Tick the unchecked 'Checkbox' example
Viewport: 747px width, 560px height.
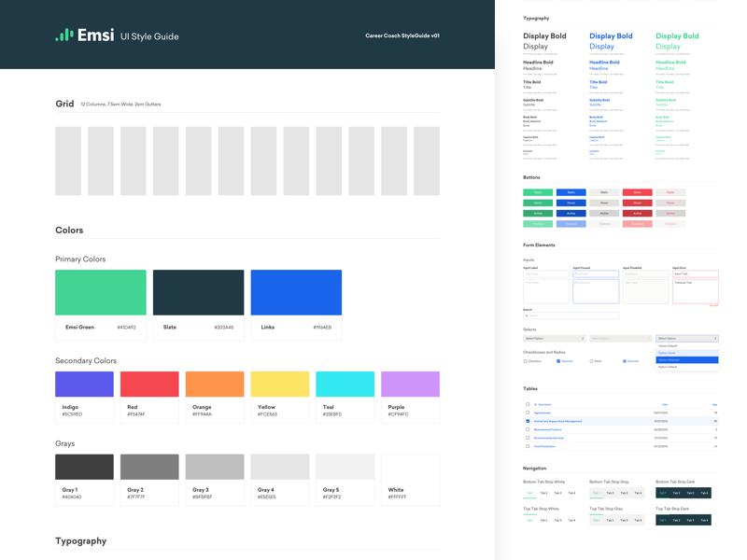(526, 361)
